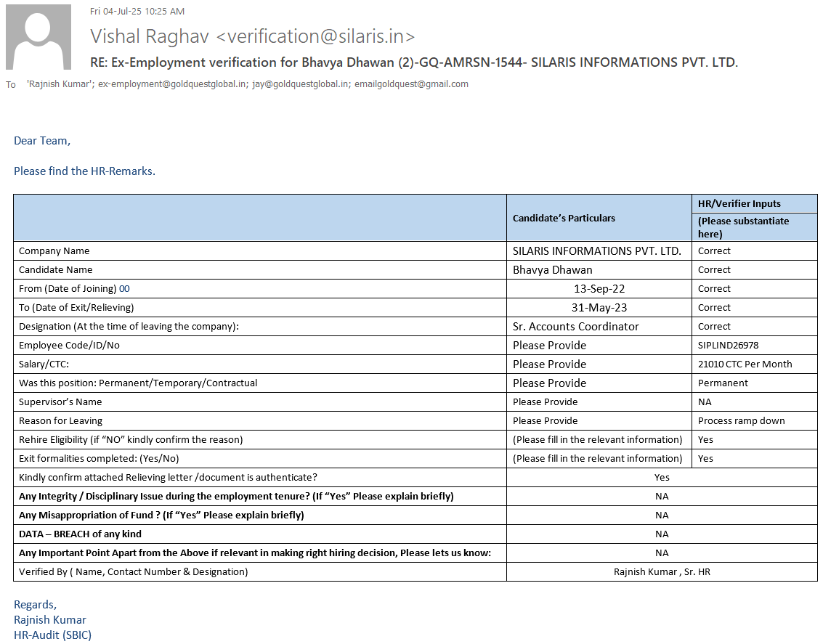Click the email subject line text
823x644 pixels.
pyautogui.click(x=413, y=62)
